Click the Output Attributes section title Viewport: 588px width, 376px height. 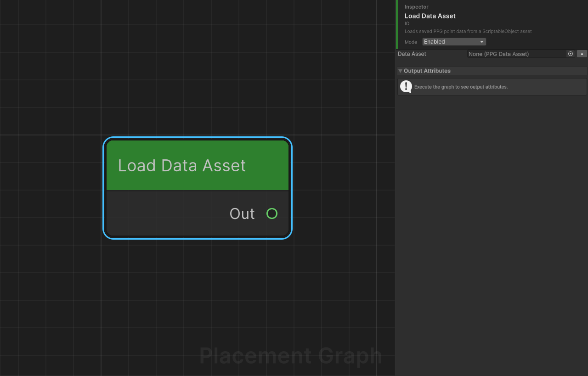coord(427,71)
